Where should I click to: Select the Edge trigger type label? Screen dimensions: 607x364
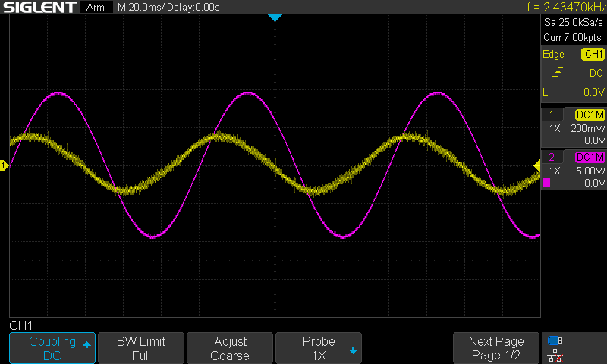[x=553, y=54]
